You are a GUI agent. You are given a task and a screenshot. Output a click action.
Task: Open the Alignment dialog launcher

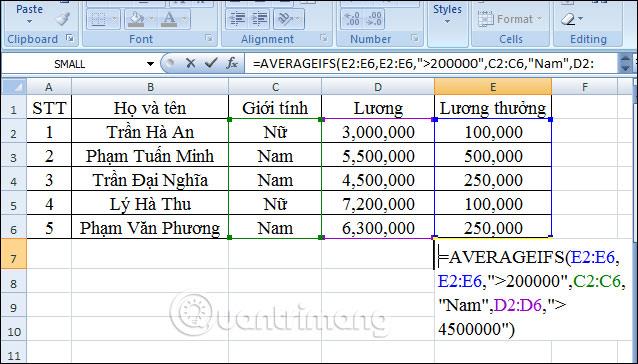pyautogui.click(x=324, y=38)
